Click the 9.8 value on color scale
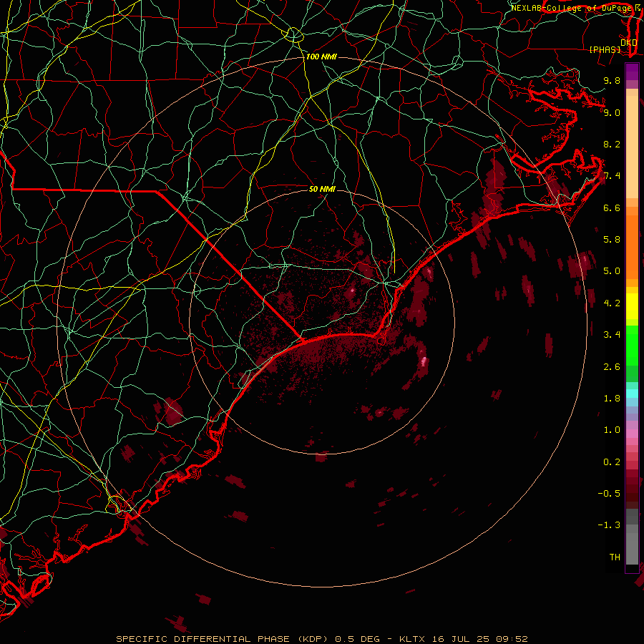Image resolution: width=644 pixels, height=644 pixels. [612, 80]
